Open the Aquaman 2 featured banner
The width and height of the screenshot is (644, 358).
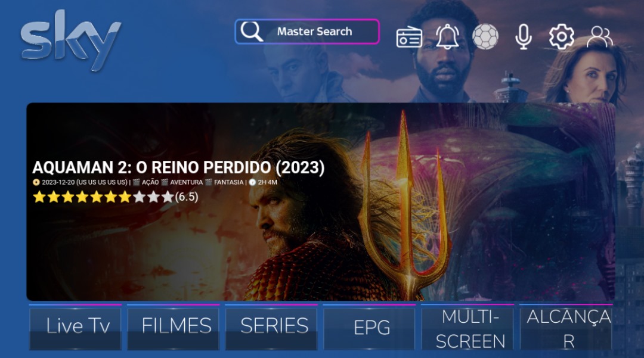click(x=320, y=201)
